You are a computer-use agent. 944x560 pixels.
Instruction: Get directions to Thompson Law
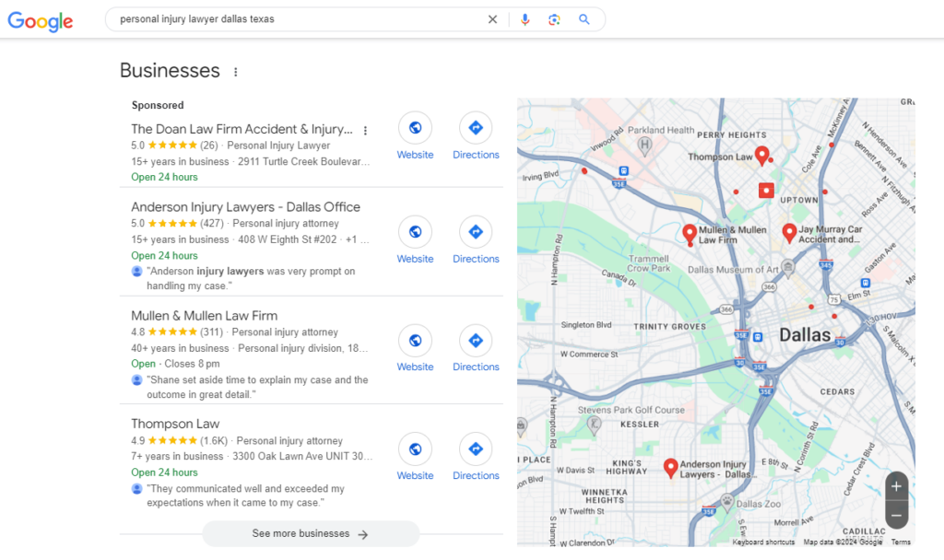tap(476, 449)
